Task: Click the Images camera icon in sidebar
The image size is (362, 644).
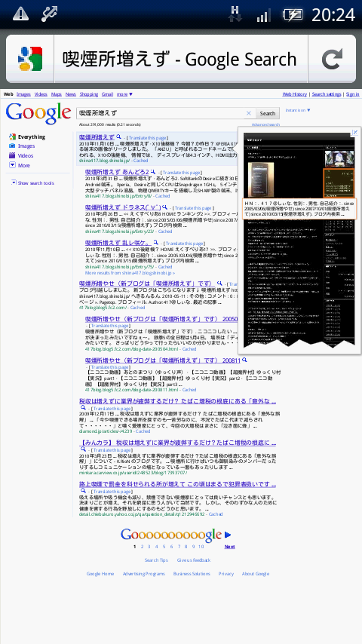Action: pyautogui.click(x=12, y=146)
